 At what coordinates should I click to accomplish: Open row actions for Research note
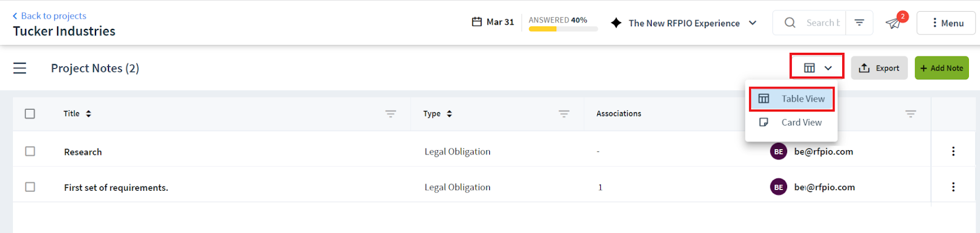click(x=953, y=151)
